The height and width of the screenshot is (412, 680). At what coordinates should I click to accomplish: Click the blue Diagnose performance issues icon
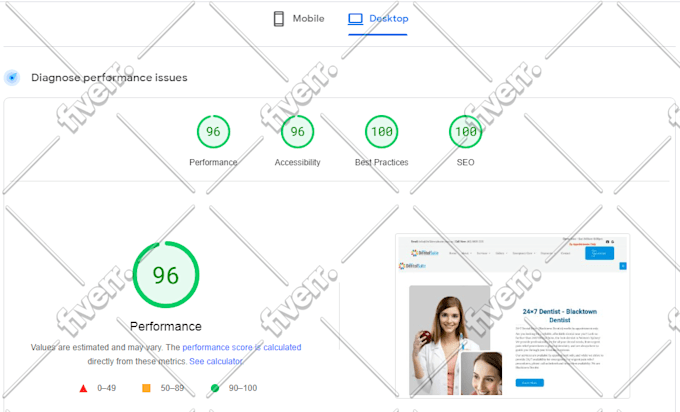click(x=12, y=78)
